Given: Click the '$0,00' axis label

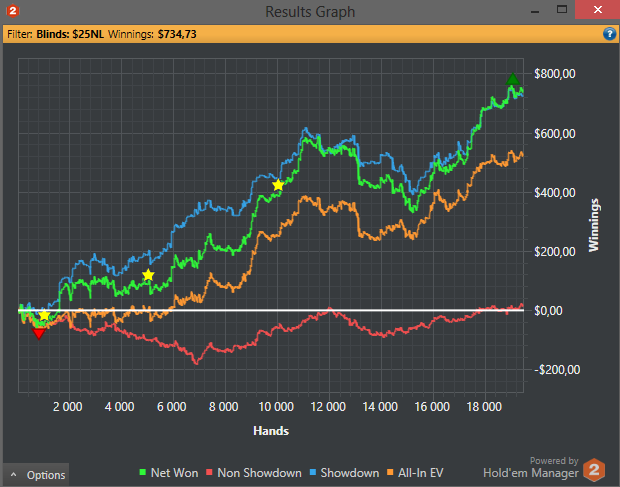Looking at the screenshot, I should pyautogui.click(x=548, y=311).
